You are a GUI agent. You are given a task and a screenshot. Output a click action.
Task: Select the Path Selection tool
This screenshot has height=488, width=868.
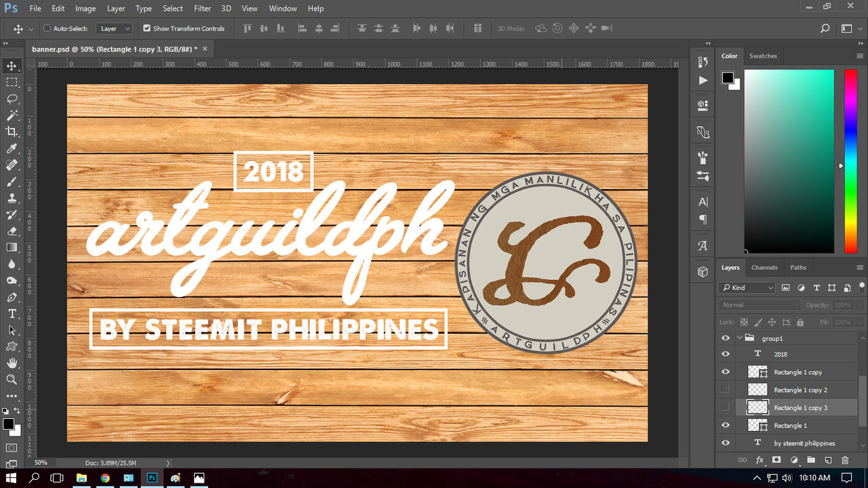[12, 330]
